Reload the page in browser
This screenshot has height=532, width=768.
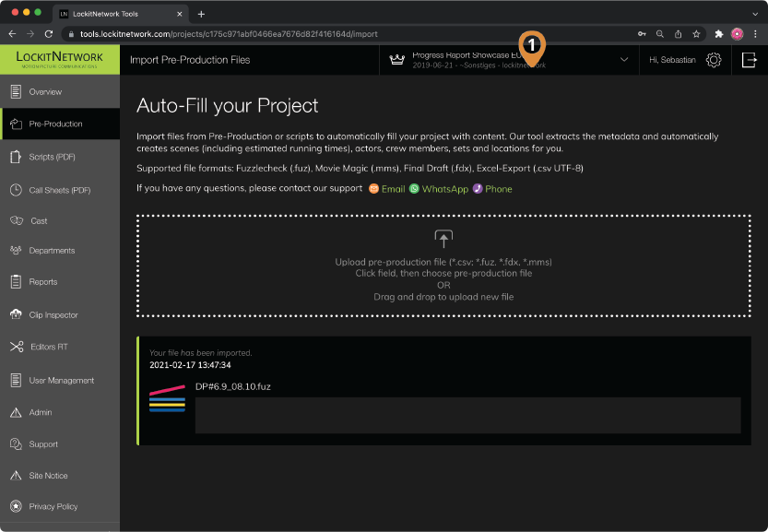(x=49, y=34)
